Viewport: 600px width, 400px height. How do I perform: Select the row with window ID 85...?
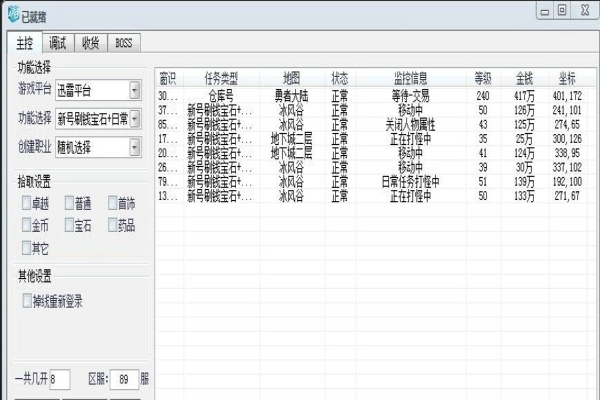[x=375, y=124]
